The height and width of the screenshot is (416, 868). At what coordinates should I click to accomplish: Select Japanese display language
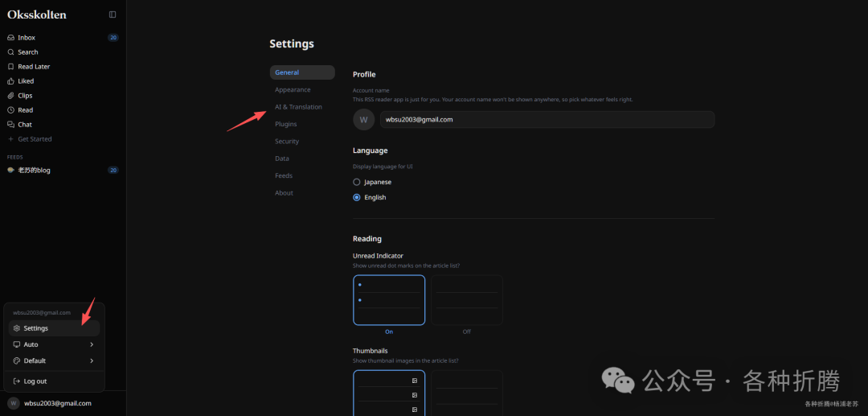click(357, 182)
